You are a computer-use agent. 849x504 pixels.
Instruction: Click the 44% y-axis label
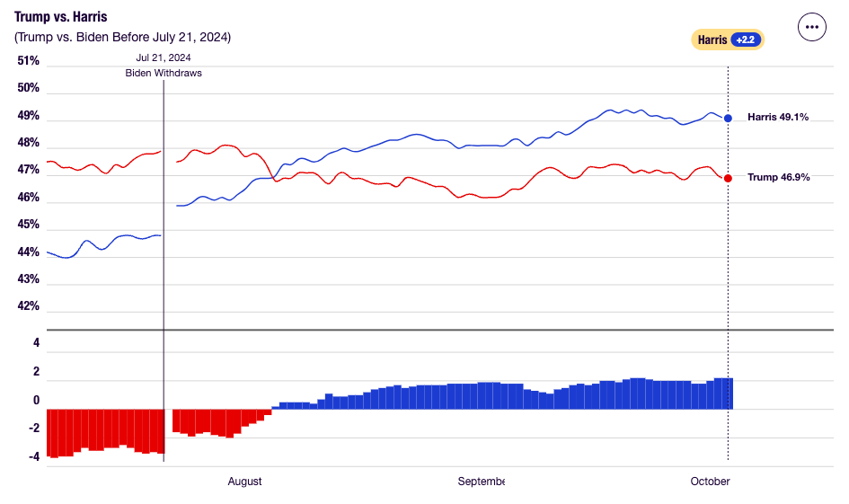[x=28, y=252]
